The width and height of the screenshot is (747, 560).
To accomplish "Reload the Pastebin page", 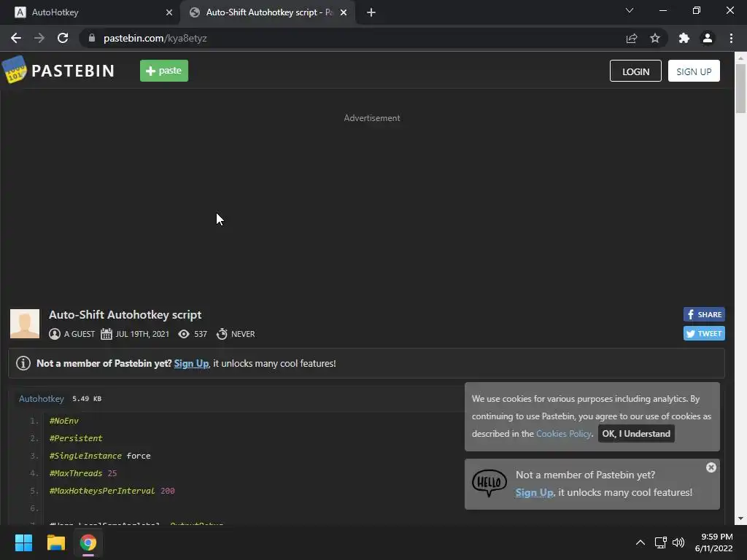I will pyautogui.click(x=63, y=38).
